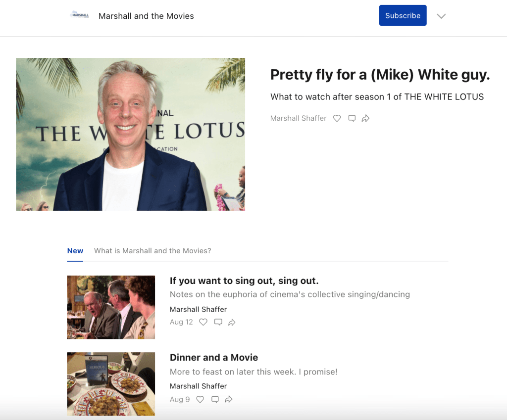The width and height of the screenshot is (507, 420).
Task: Open comments on Dinner and a Movie post
Action: pyautogui.click(x=215, y=399)
